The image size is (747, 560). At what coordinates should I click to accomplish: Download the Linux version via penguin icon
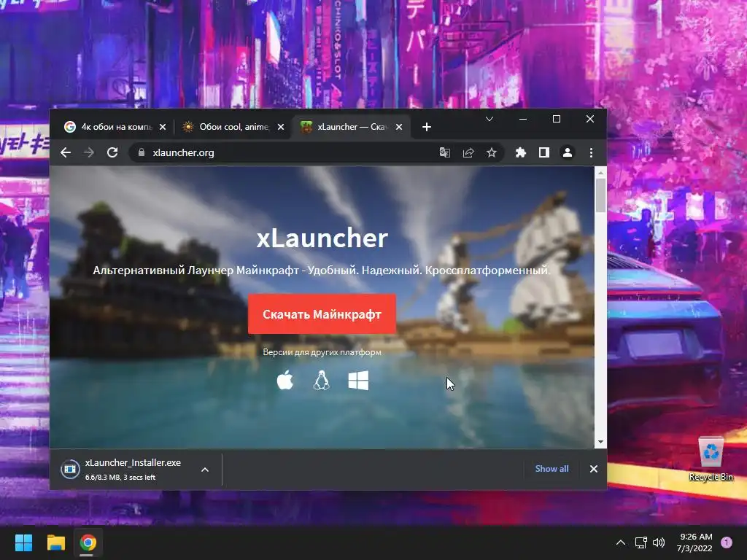[x=322, y=381]
